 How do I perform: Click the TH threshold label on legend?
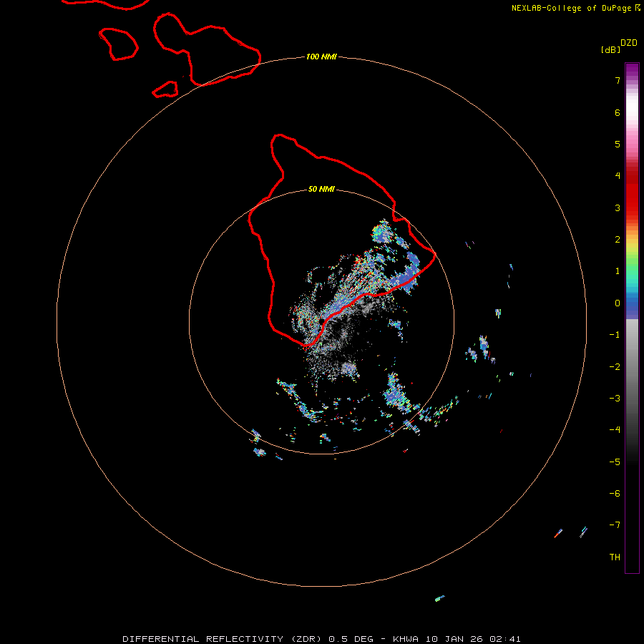(x=615, y=557)
